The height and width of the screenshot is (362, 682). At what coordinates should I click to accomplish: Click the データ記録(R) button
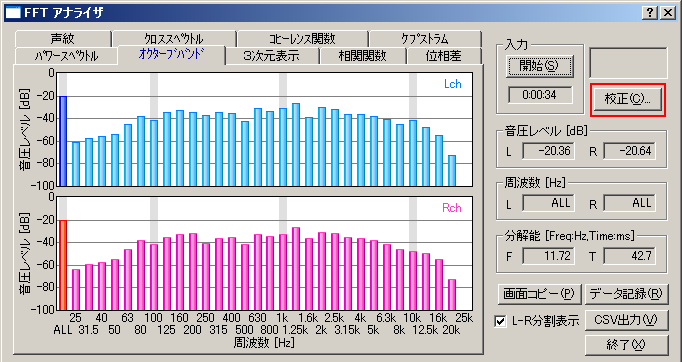pos(626,294)
